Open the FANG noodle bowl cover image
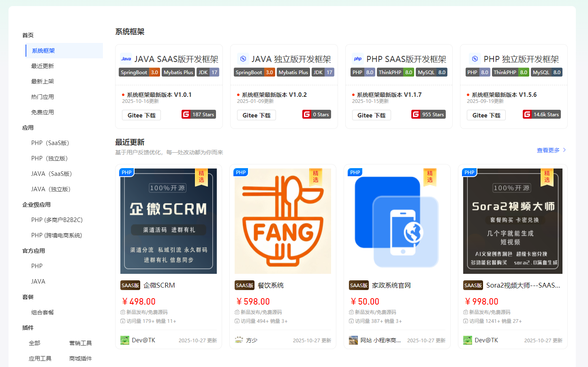588x367 pixels. pos(283,221)
